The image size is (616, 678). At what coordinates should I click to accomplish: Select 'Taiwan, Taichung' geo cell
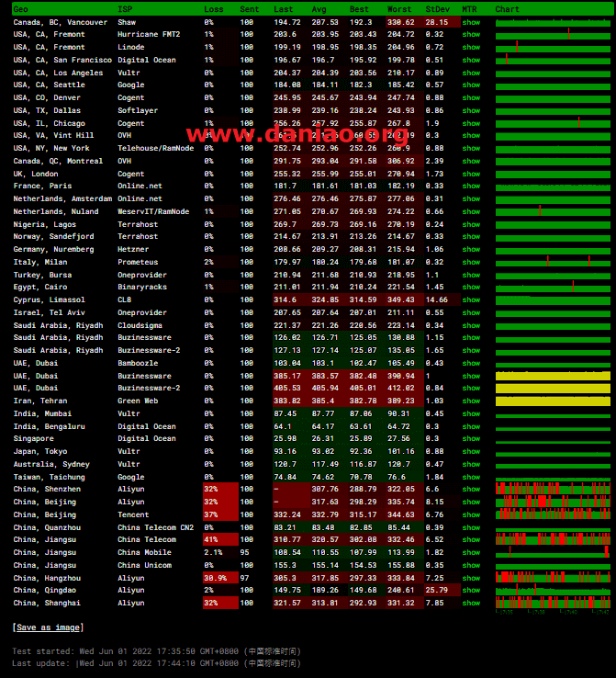[50, 478]
